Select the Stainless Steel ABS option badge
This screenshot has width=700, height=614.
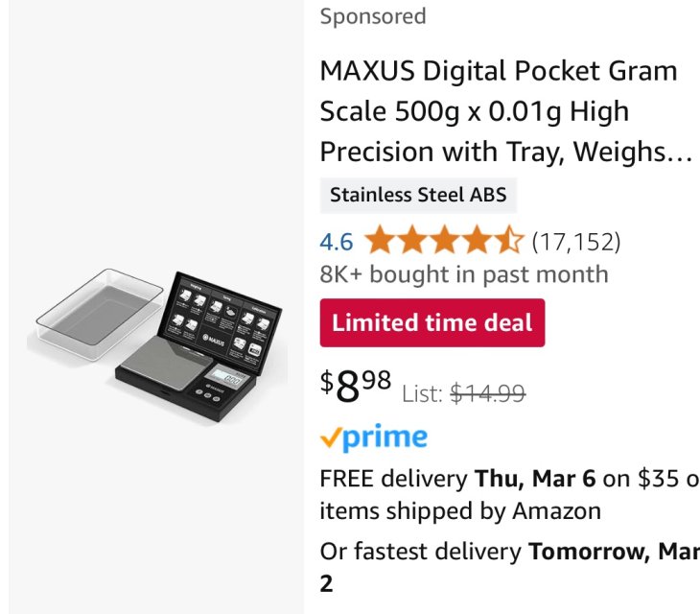[x=418, y=195]
